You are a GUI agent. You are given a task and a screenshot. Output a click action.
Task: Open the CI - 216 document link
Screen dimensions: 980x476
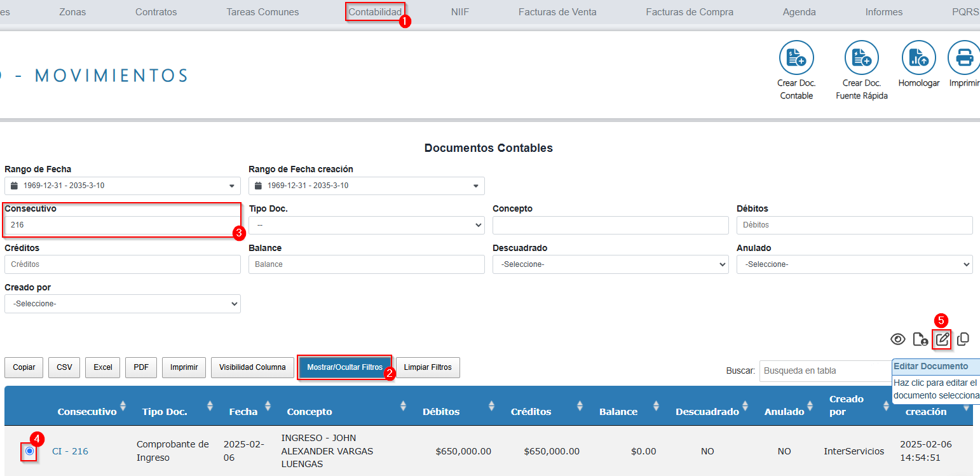(x=70, y=451)
